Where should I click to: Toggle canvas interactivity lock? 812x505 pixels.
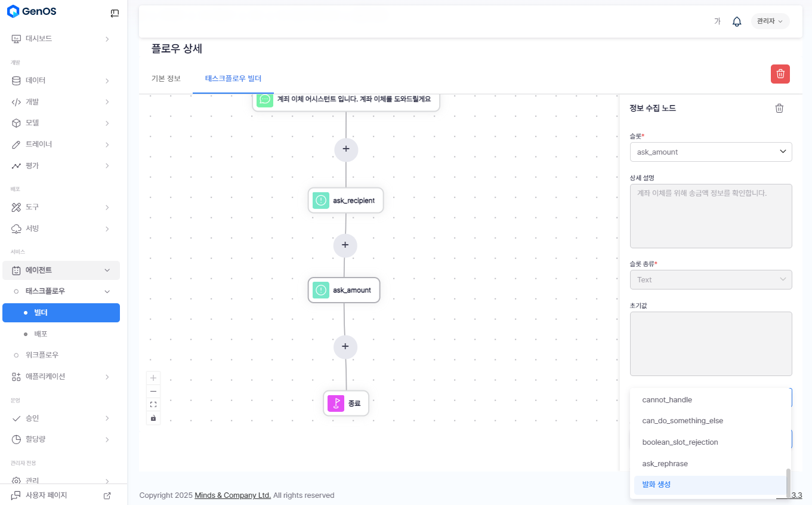pos(153,418)
